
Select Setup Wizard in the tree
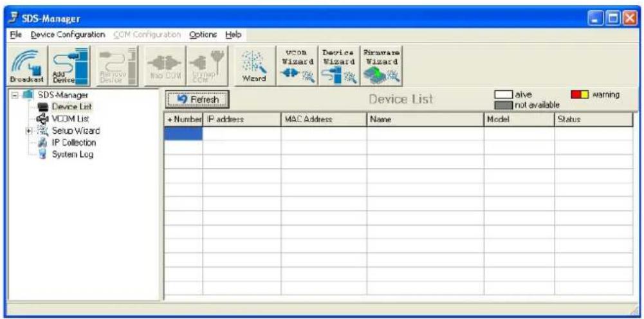[76, 131]
